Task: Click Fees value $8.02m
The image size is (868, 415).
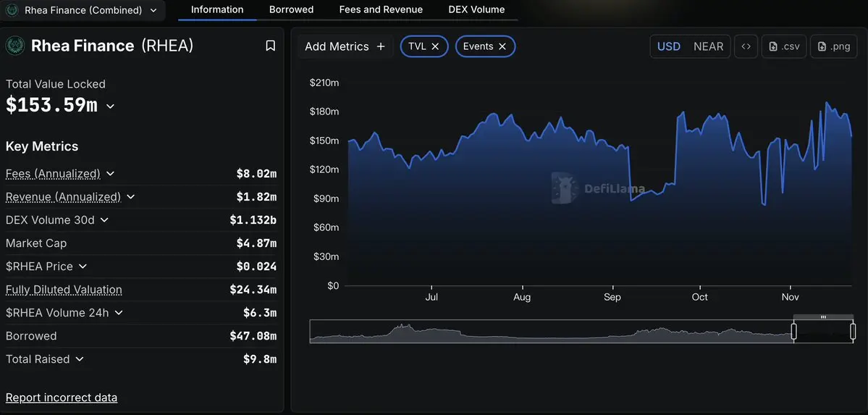Action: point(256,173)
